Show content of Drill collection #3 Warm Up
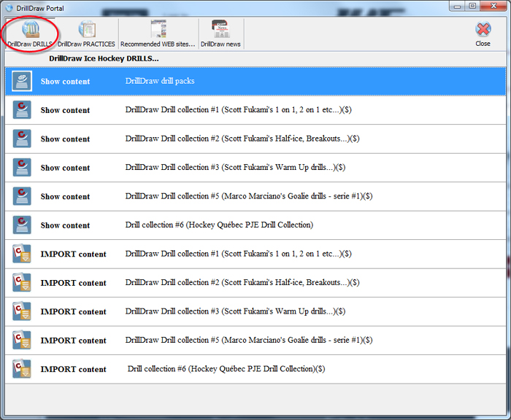The width and height of the screenshot is (511, 420). 65,168
